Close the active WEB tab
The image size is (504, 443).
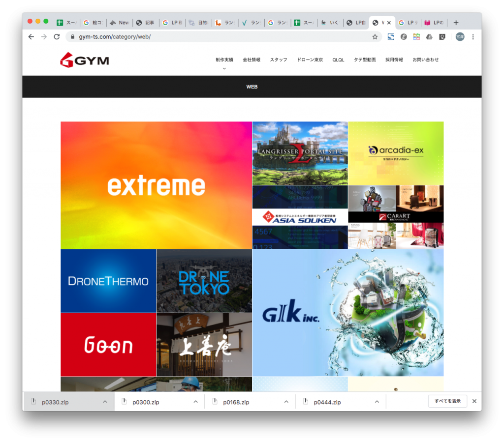tap(389, 23)
